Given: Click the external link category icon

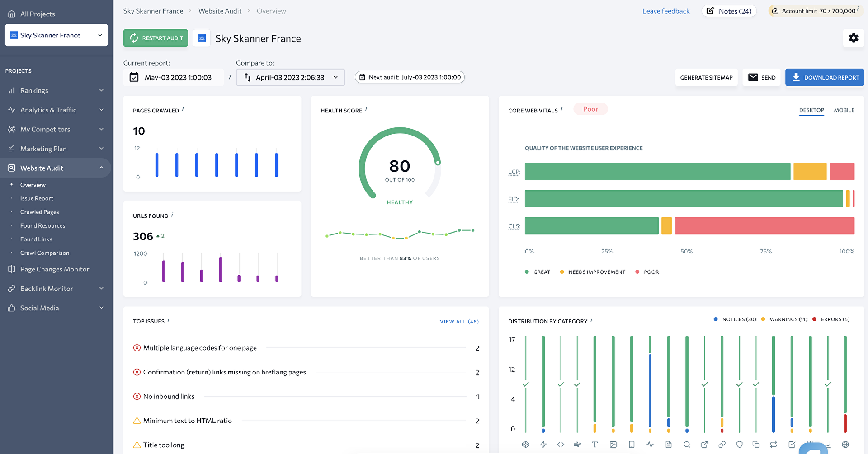Looking at the screenshot, I should (704, 445).
